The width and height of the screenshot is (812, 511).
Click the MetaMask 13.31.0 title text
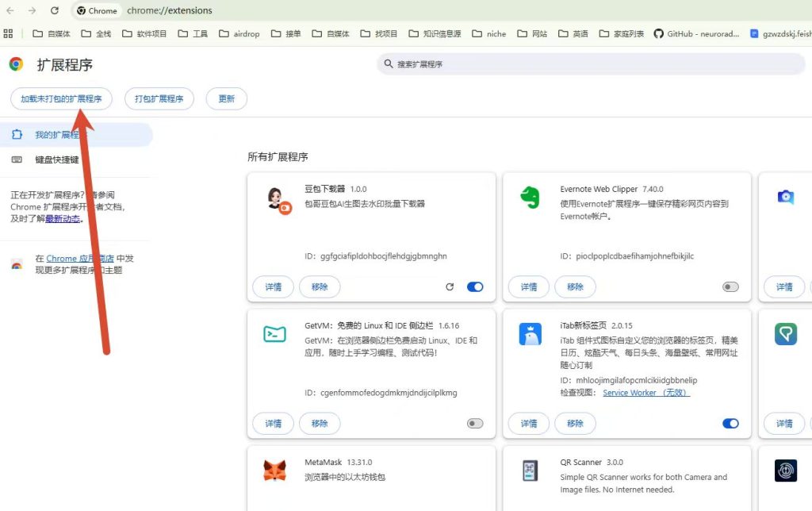(338, 463)
